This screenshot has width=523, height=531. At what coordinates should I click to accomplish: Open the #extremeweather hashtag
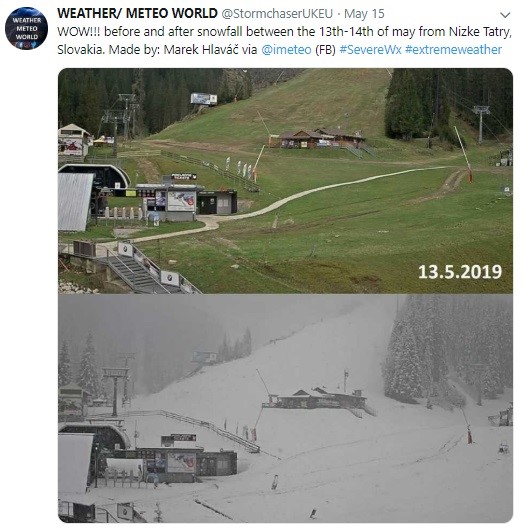453,50
